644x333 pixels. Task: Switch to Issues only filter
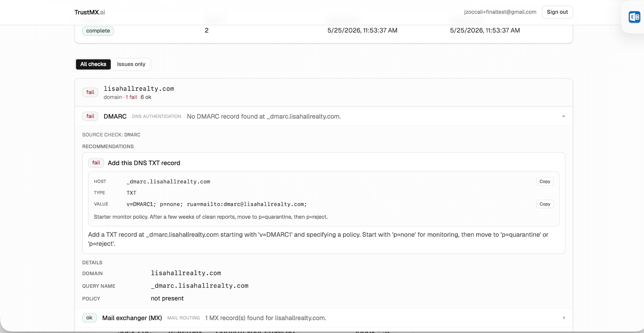[x=131, y=64]
